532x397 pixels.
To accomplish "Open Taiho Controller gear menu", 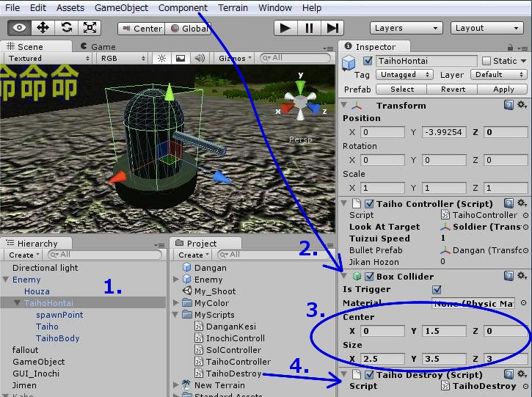I will tap(522, 203).
